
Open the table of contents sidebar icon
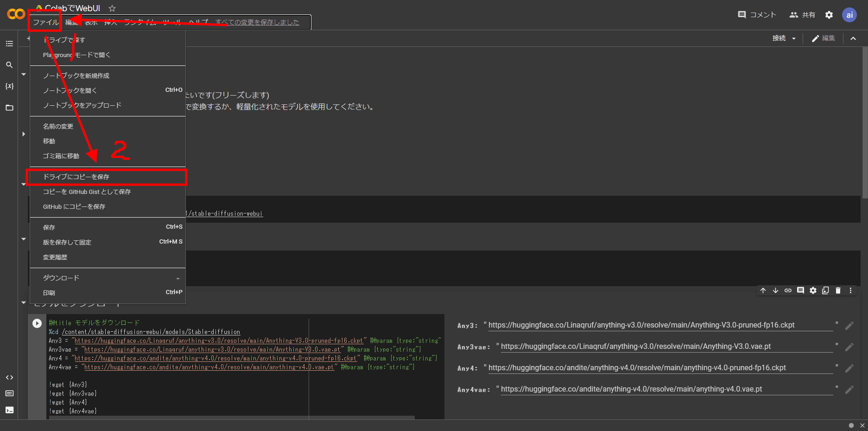click(9, 44)
